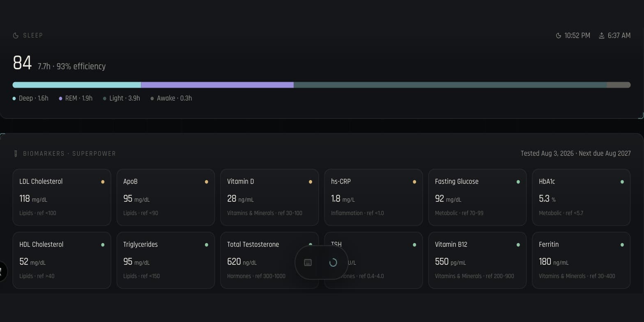Click the green status dot on Fasting Glucose card
Viewport: 644px width, 322px height.
[x=518, y=182]
